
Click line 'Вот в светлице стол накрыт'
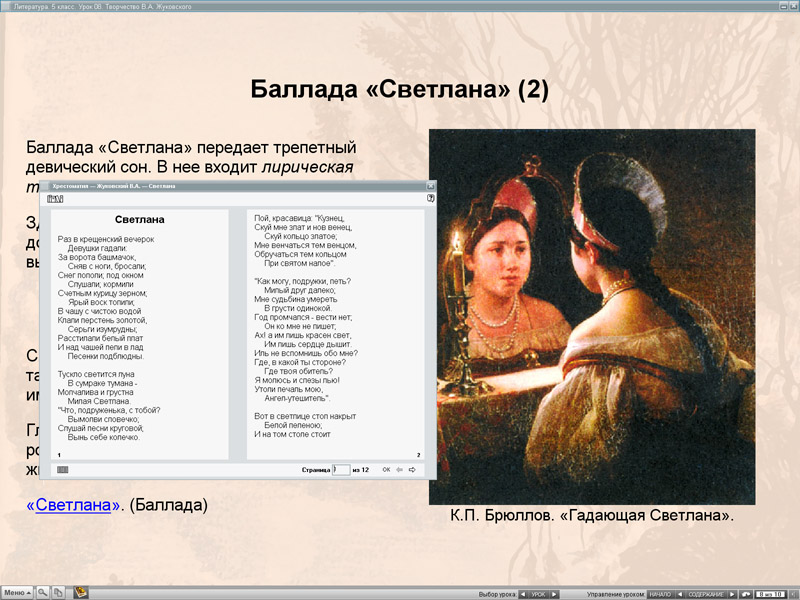pos(305,416)
